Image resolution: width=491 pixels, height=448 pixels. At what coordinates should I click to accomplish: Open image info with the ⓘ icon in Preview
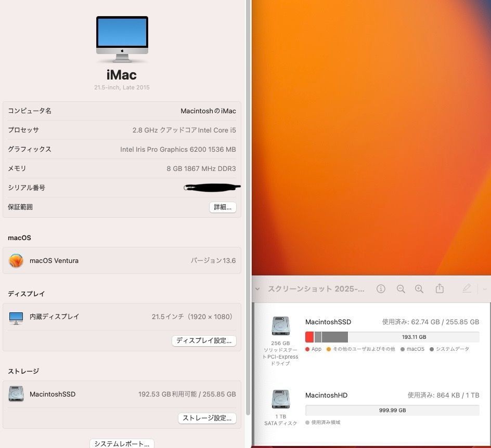pyautogui.click(x=381, y=288)
